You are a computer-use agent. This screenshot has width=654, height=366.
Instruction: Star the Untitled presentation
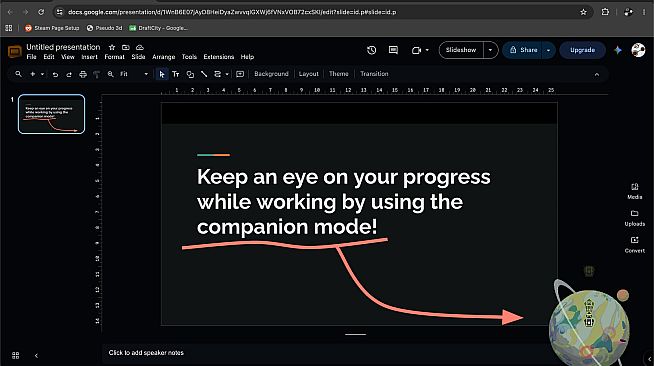112,47
